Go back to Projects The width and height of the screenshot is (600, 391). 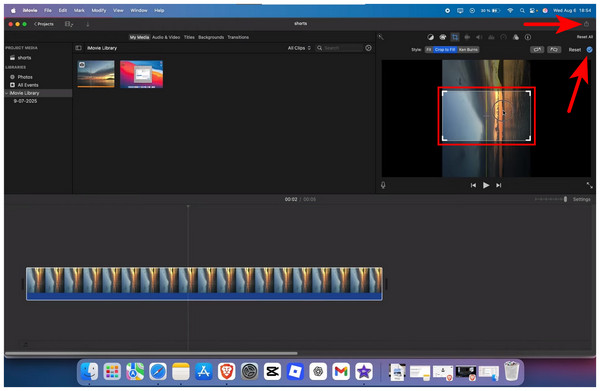pyautogui.click(x=44, y=24)
